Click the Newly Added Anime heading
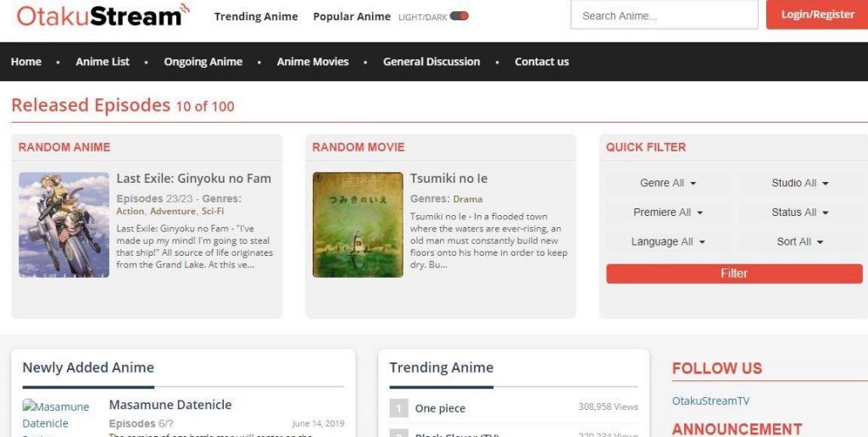 pos(88,368)
